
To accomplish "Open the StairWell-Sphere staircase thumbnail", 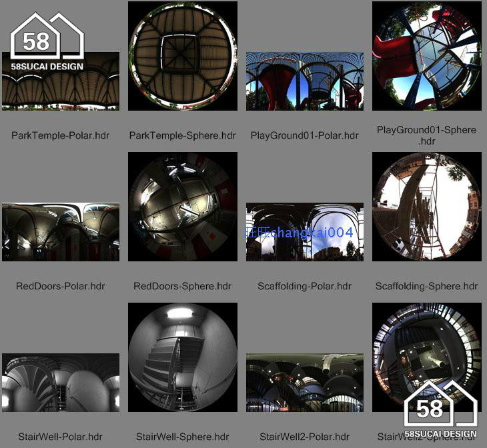I will (x=183, y=357).
